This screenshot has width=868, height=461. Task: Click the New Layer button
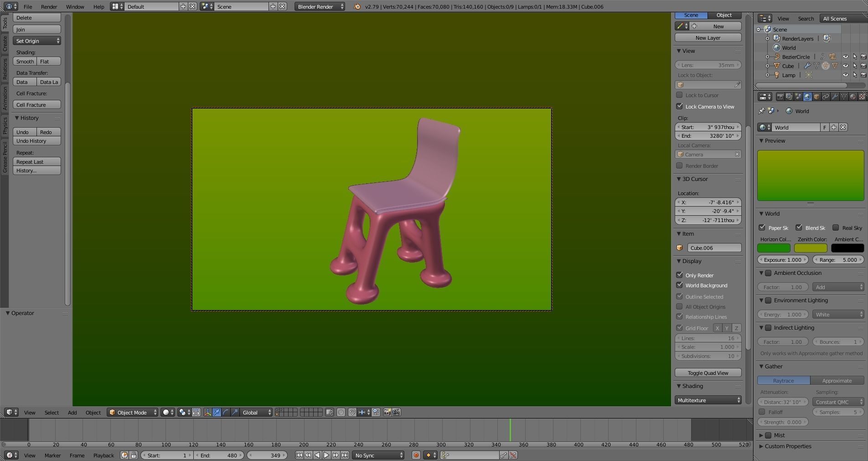coord(708,37)
